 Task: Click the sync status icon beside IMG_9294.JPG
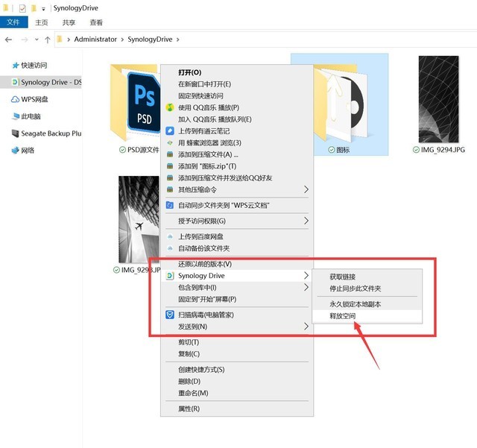tap(416, 150)
